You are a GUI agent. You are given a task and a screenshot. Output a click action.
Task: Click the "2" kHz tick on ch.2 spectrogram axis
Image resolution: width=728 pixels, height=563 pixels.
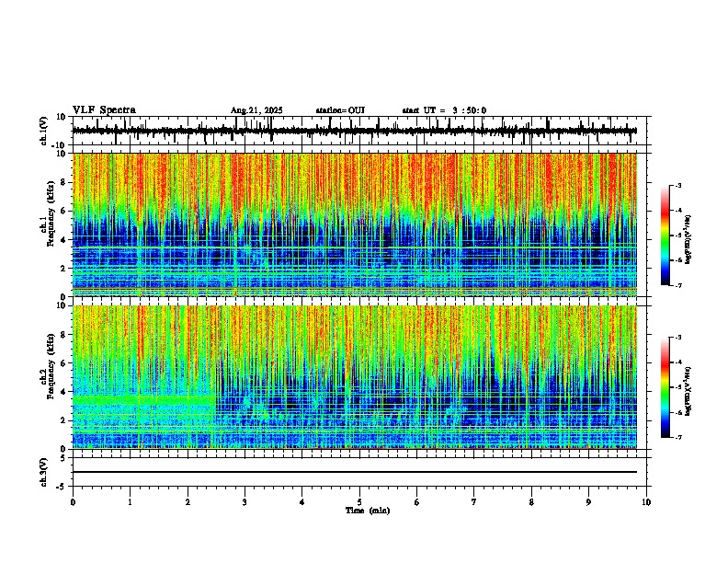pos(64,419)
